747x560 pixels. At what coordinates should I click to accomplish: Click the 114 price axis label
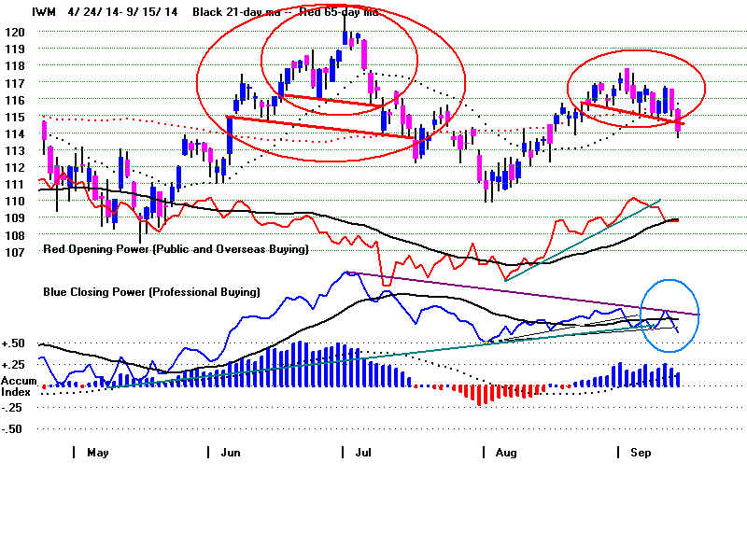[14, 133]
